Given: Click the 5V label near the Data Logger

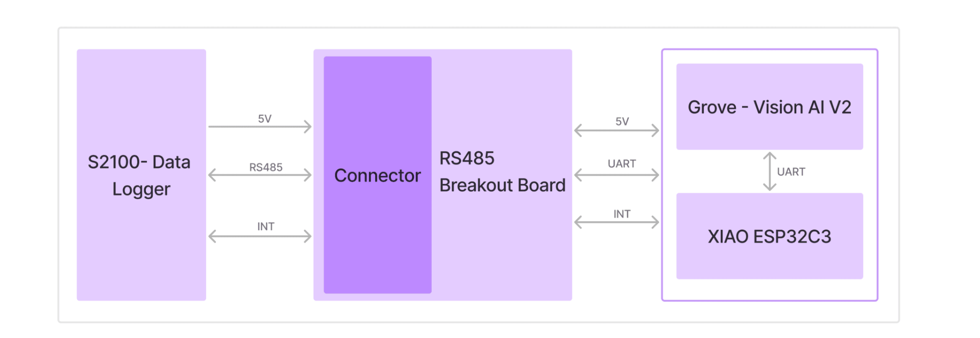Looking at the screenshot, I should point(264,119).
